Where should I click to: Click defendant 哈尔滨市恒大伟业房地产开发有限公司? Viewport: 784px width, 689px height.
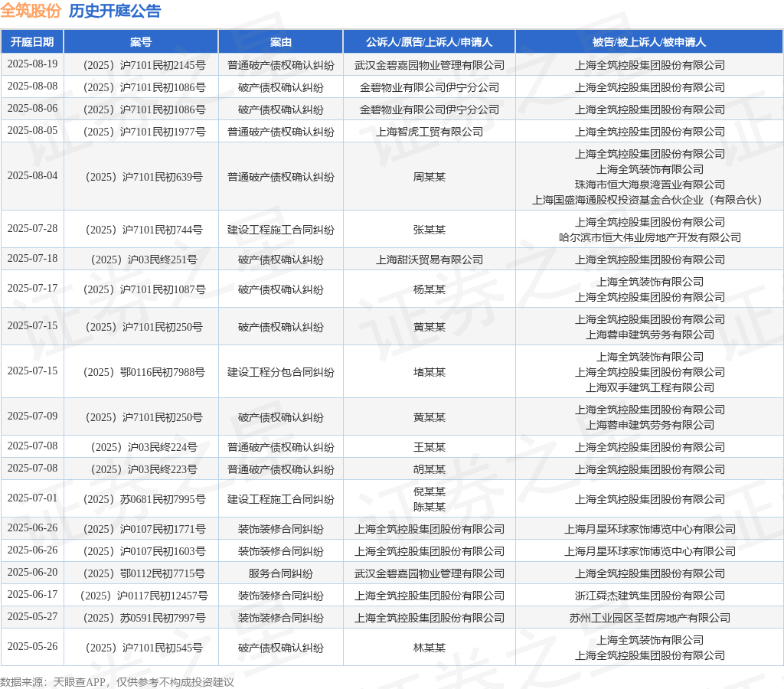point(649,237)
